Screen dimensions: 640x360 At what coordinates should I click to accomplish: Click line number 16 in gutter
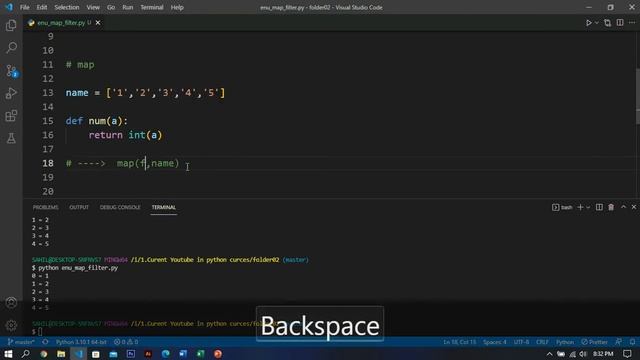[48, 135]
